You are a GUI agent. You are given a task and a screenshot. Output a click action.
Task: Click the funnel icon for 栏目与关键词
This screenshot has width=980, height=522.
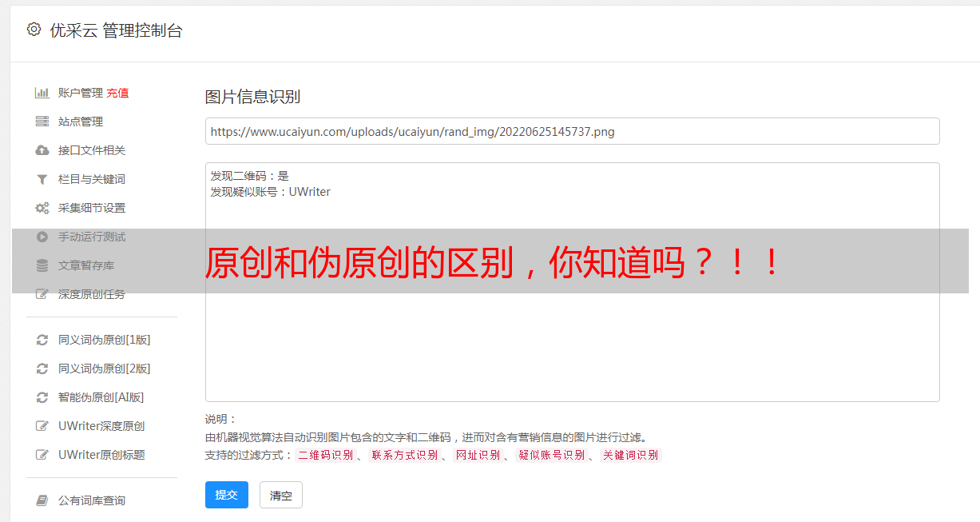(42, 179)
